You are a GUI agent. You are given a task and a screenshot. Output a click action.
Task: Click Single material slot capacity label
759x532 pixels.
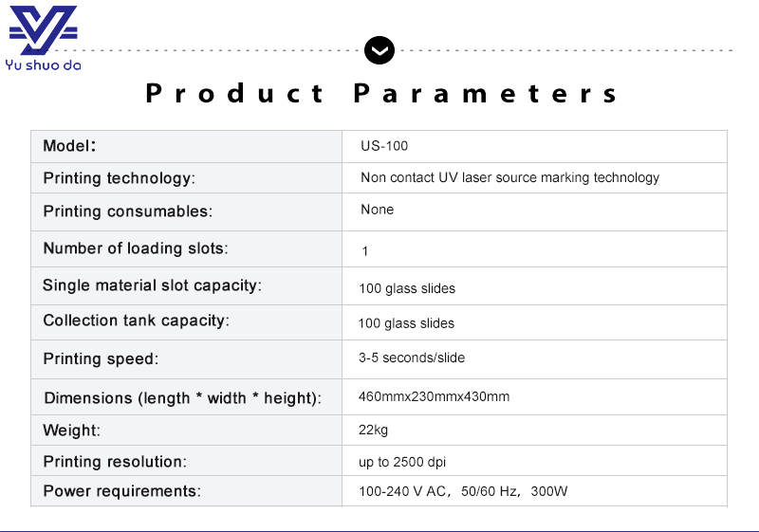[152, 285]
